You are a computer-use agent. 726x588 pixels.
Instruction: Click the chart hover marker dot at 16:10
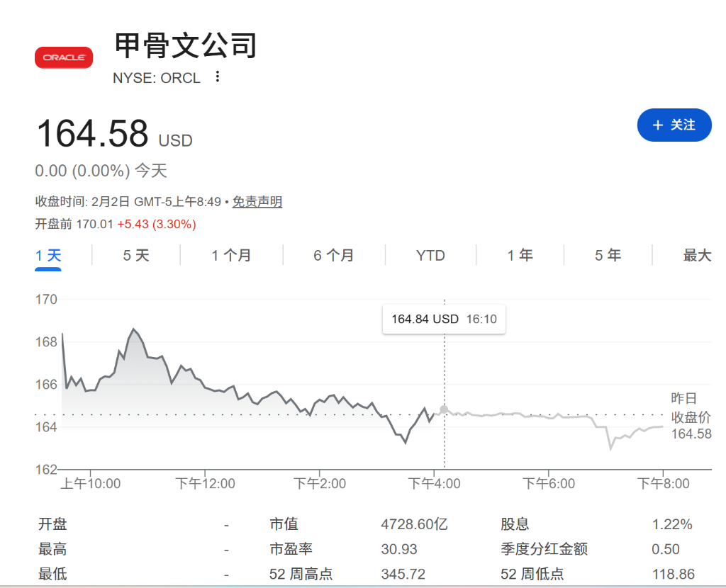pos(444,409)
